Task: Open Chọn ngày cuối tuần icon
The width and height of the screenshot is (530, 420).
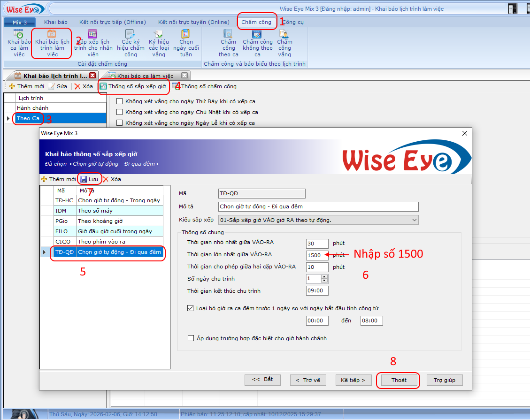Action: pos(186,34)
